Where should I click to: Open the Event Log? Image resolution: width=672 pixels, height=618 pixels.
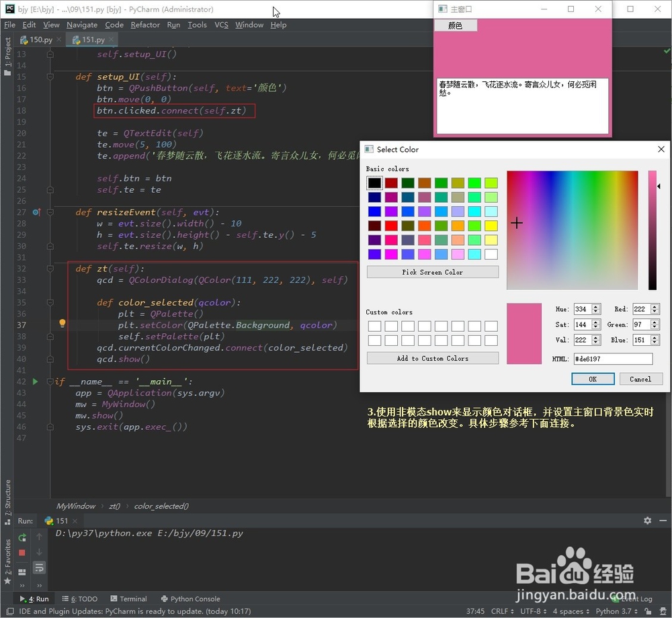point(631,599)
